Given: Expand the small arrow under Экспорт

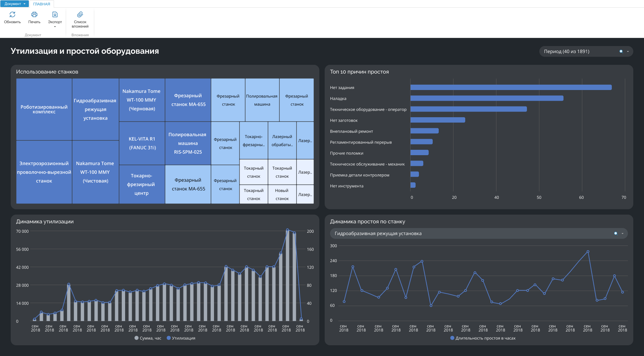Looking at the screenshot, I should point(55,27).
